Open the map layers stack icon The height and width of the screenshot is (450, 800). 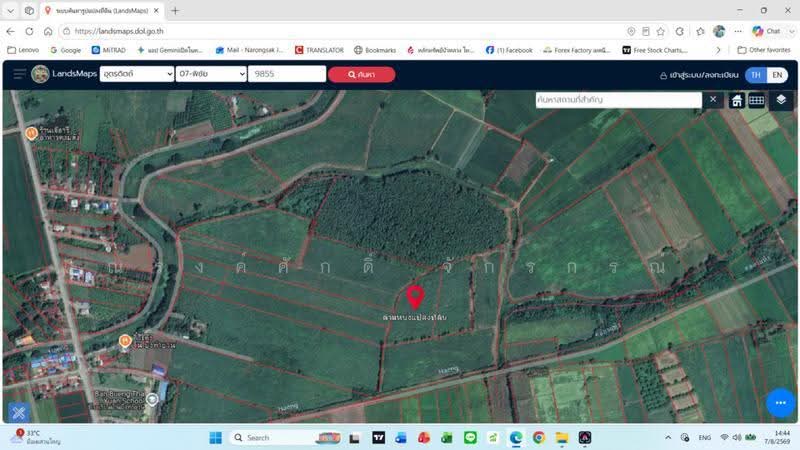[781, 100]
